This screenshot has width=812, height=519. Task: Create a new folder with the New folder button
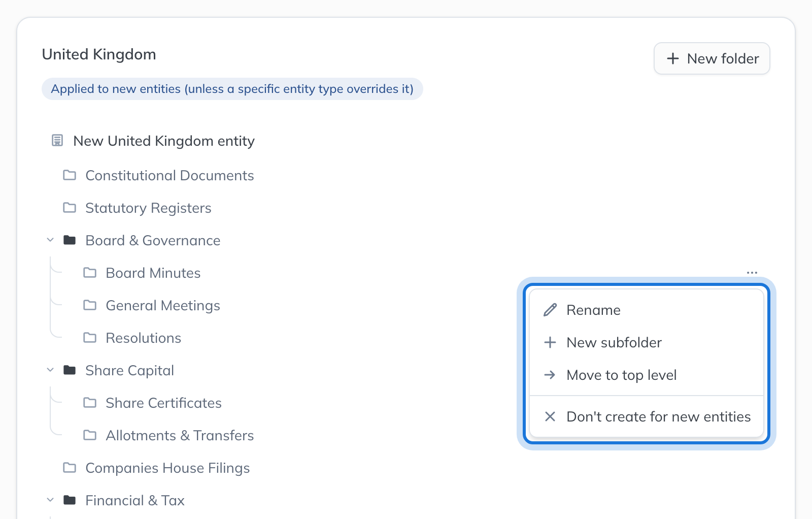tap(712, 58)
